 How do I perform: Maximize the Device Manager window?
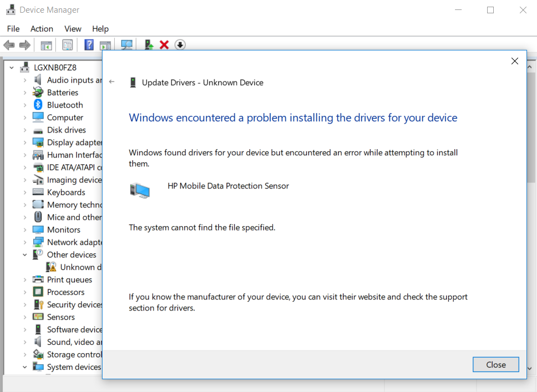pyautogui.click(x=490, y=10)
